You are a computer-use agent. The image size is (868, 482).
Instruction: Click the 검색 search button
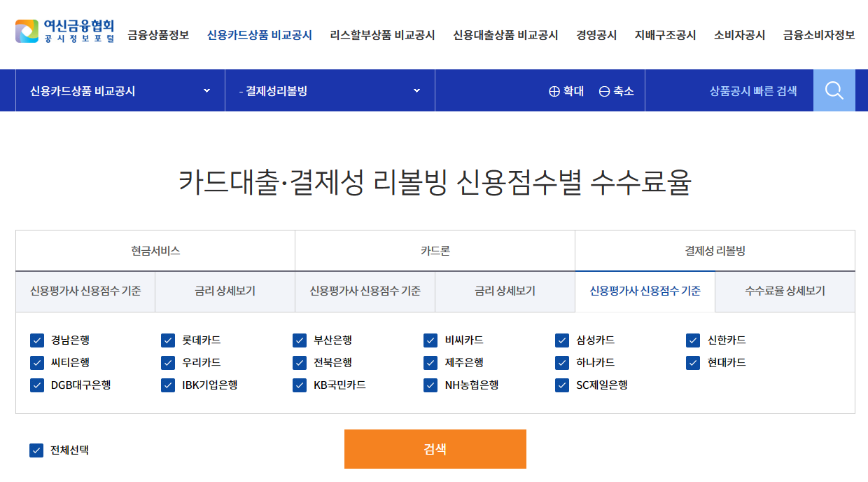[435, 449]
